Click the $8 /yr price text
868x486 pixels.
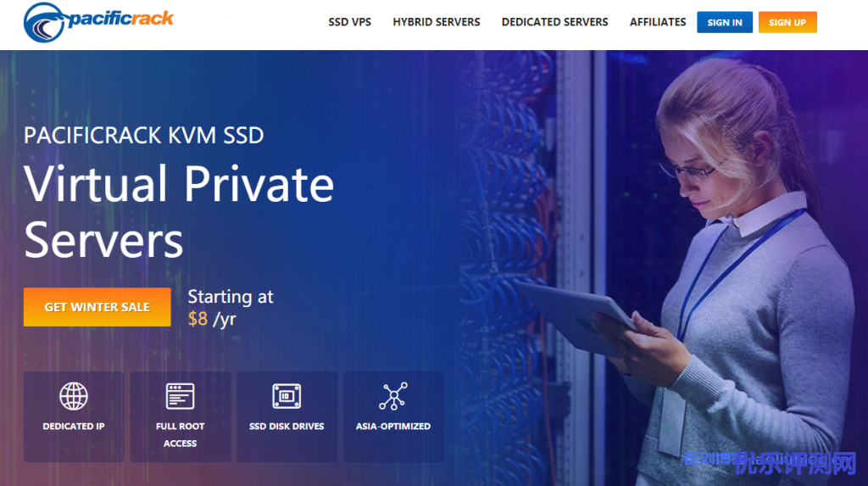click(212, 319)
